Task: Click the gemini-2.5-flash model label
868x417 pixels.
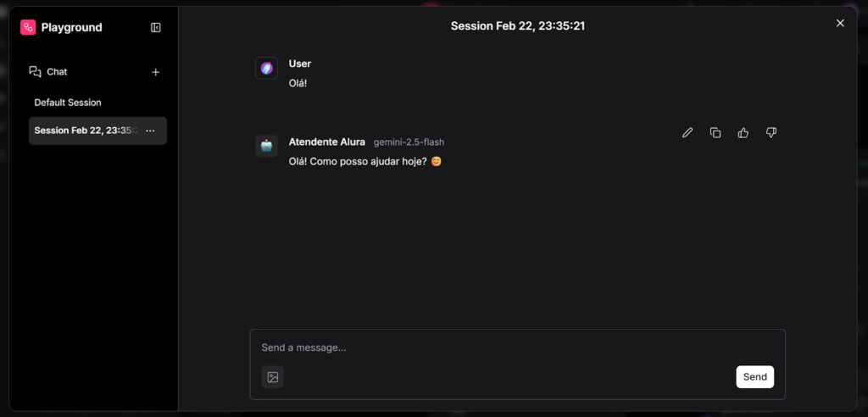Action: (409, 142)
